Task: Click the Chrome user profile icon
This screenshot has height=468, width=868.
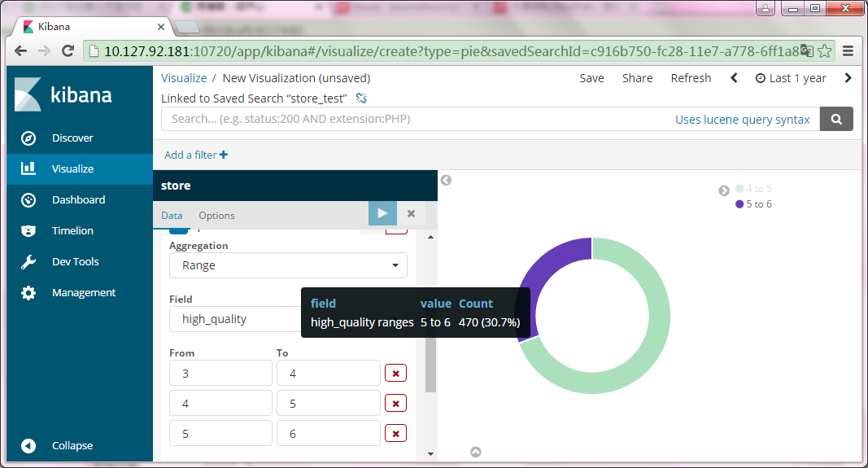Action: click(x=765, y=8)
